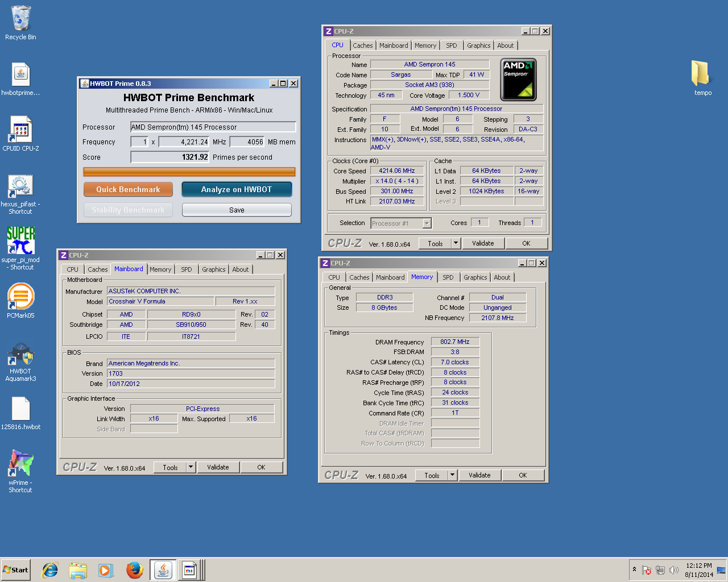Click the AMD Sempron processor logo
This screenshot has width=728, height=582.
click(518, 80)
